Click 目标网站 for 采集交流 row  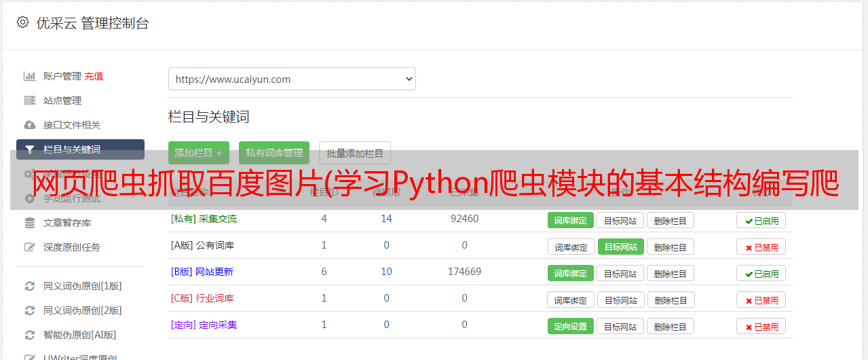pos(620,220)
